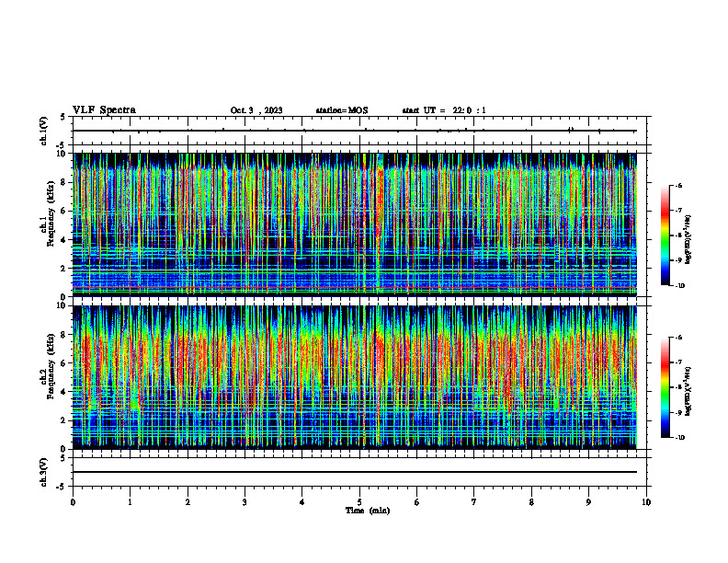Click the "ch.1(V)" axis label
The height and width of the screenshot is (563, 728).
(x=44, y=131)
